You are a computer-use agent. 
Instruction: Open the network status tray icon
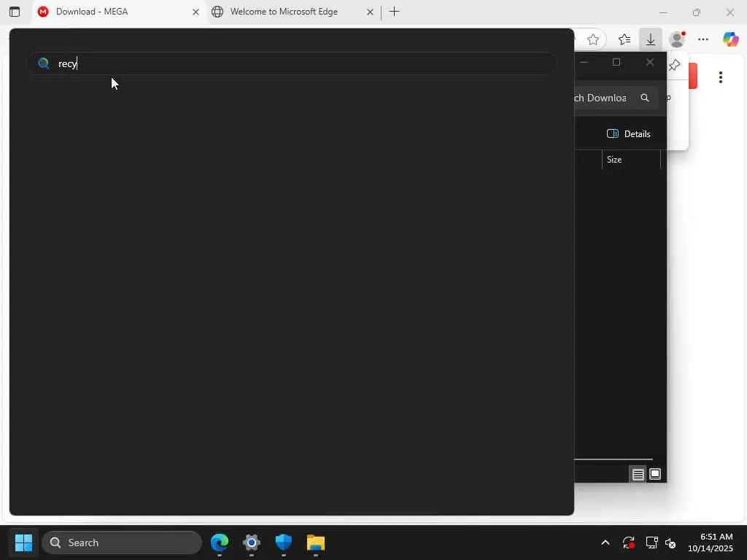tap(651, 542)
